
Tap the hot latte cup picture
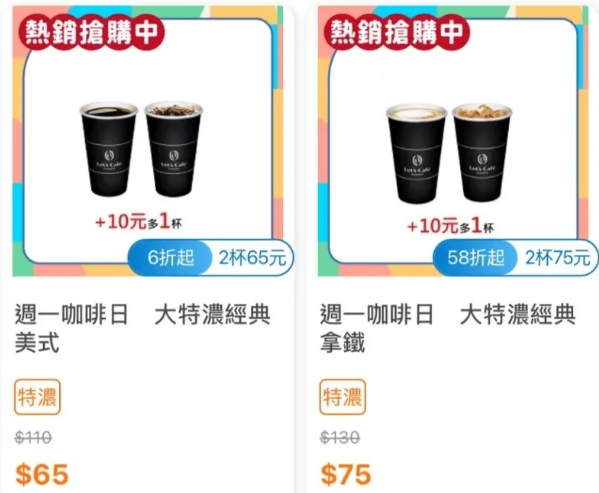pos(416,153)
